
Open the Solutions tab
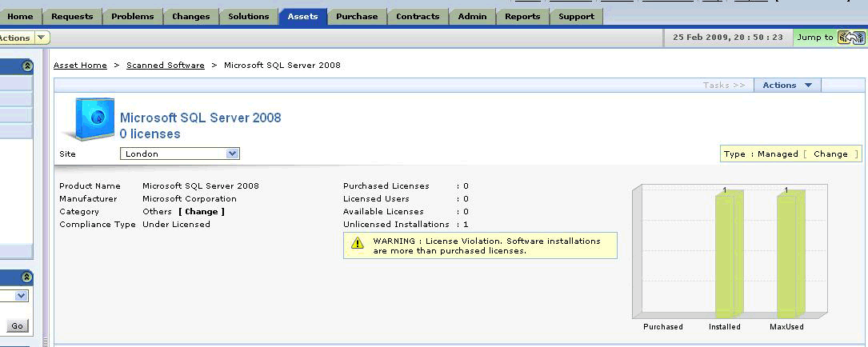[x=249, y=17]
